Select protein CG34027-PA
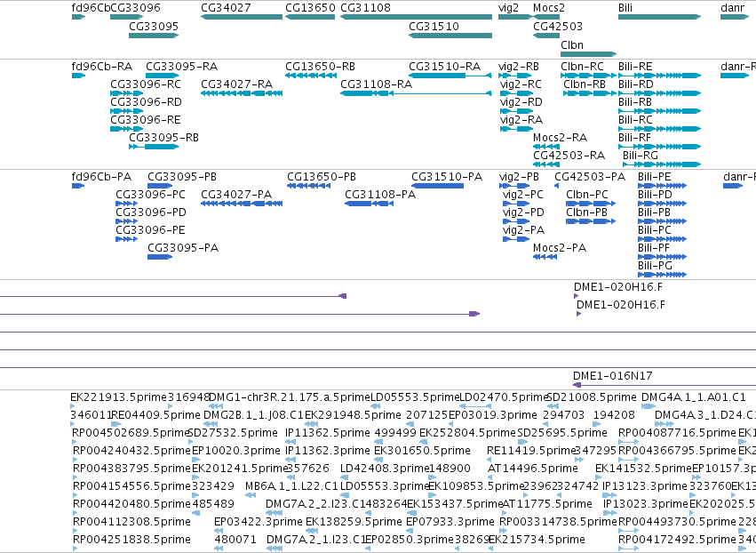Viewport: 756px width, 553px height. point(236,195)
